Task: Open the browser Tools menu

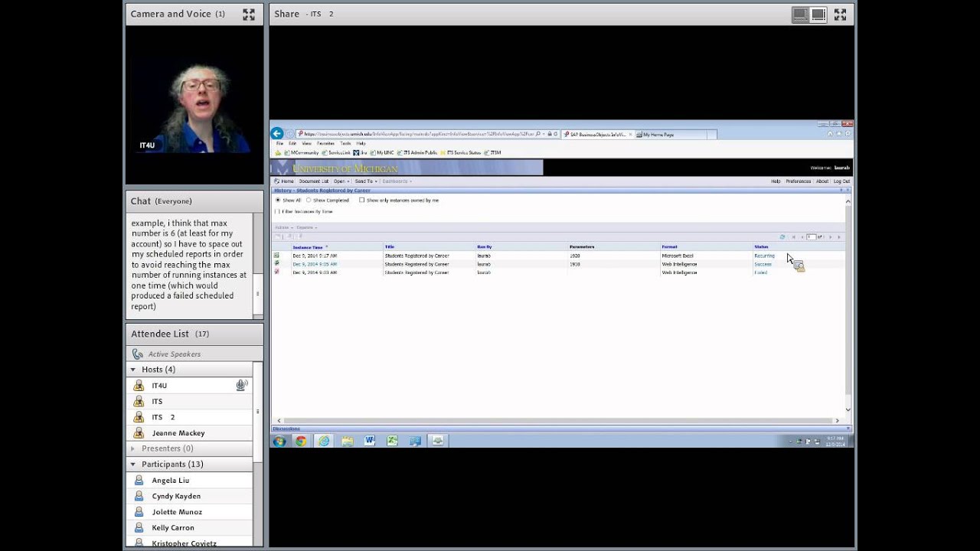Action: tap(345, 143)
